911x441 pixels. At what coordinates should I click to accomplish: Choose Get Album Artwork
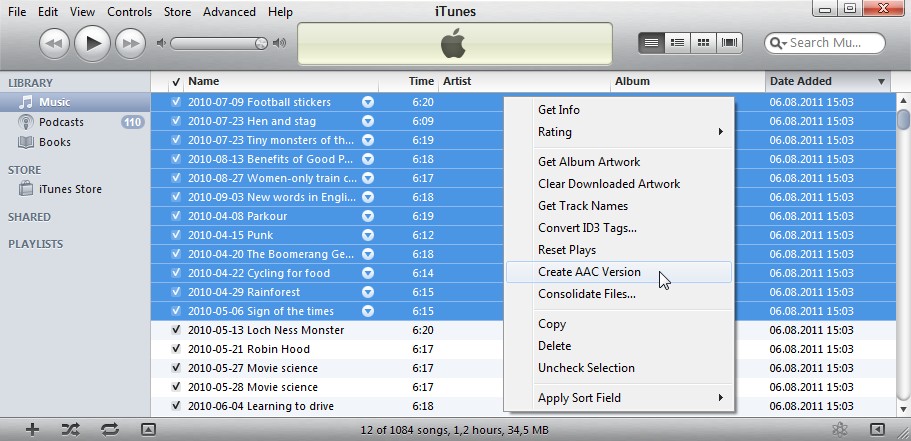619,162
